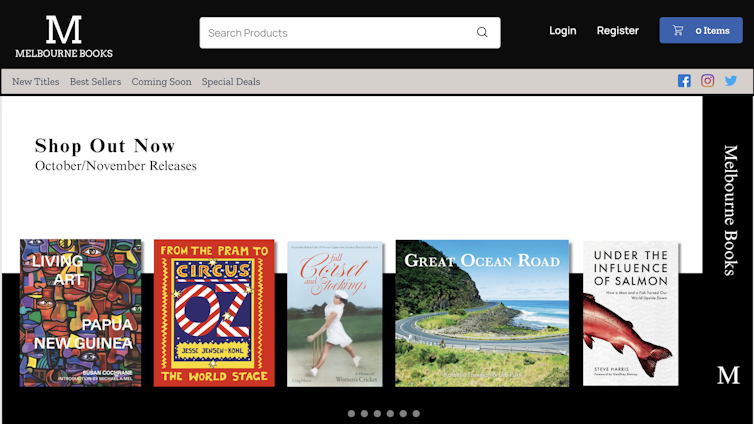Click the search magnifier icon

(482, 32)
